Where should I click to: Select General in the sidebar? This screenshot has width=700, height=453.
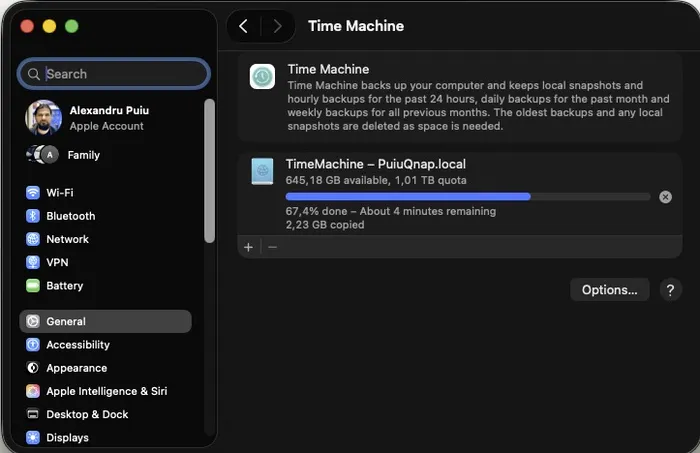tap(105, 321)
